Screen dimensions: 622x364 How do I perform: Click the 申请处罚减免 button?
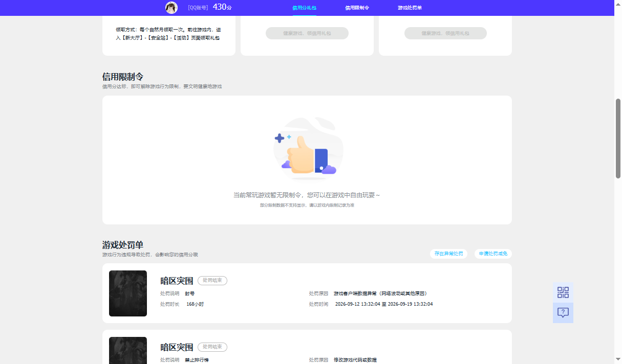[x=493, y=254]
